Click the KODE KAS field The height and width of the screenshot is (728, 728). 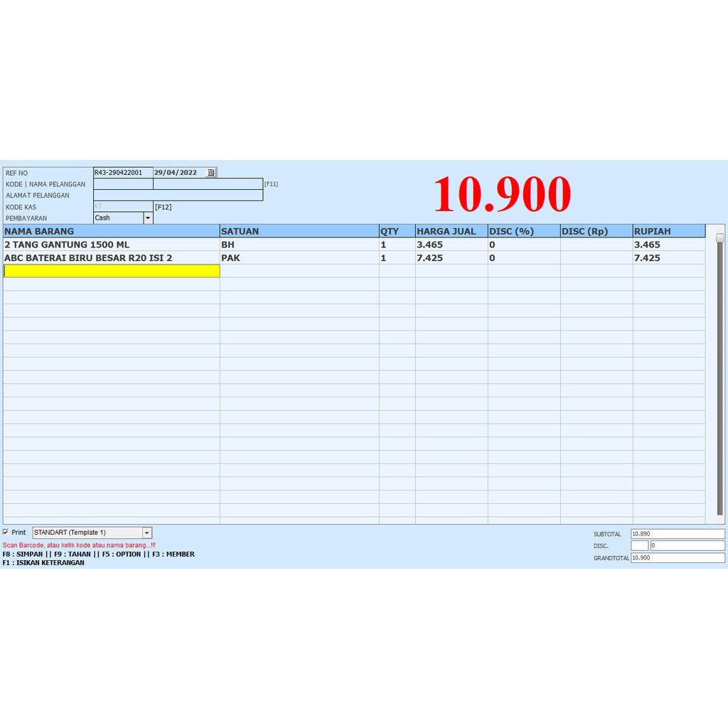(123, 207)
